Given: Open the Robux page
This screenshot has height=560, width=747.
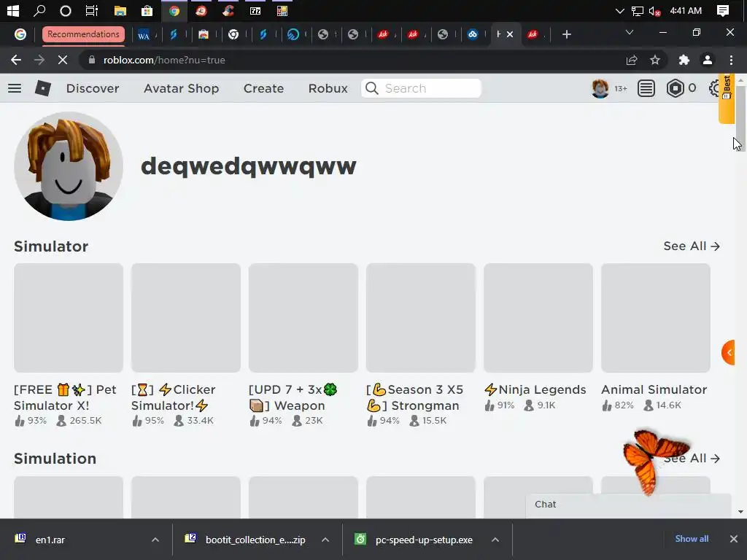Looking at the screenshot, I should click(328, 88).
